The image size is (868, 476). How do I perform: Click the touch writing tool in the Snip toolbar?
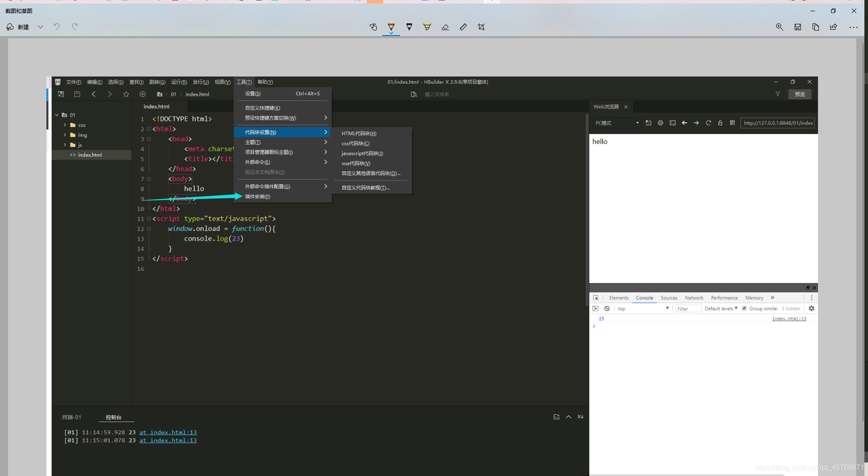pos(373,27)
